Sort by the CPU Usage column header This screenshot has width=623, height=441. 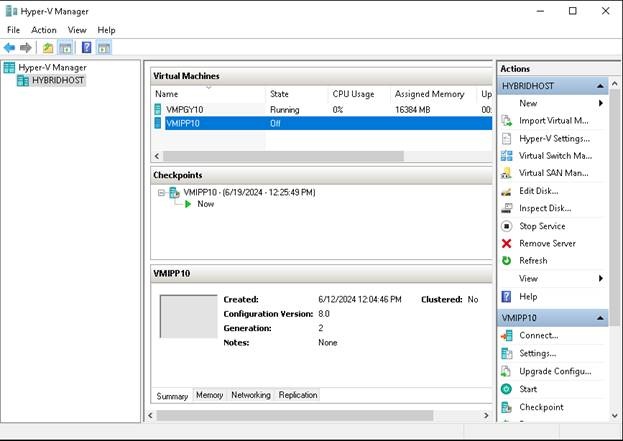[x=359, y=94]
